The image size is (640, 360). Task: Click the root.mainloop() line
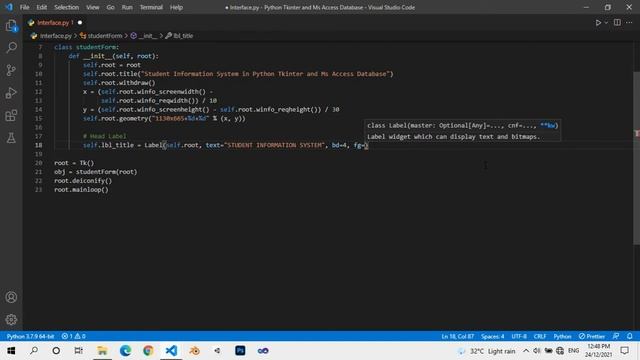pos(82,189)
